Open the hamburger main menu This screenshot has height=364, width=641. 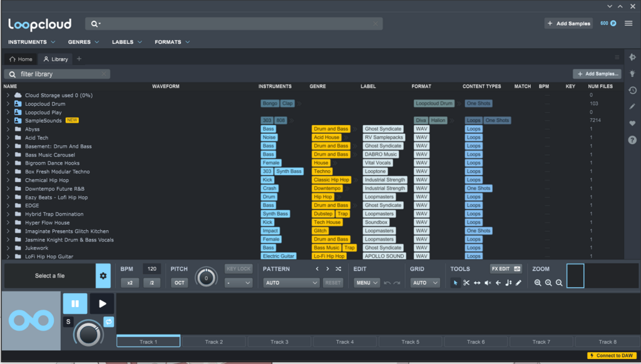coord(628,23)
